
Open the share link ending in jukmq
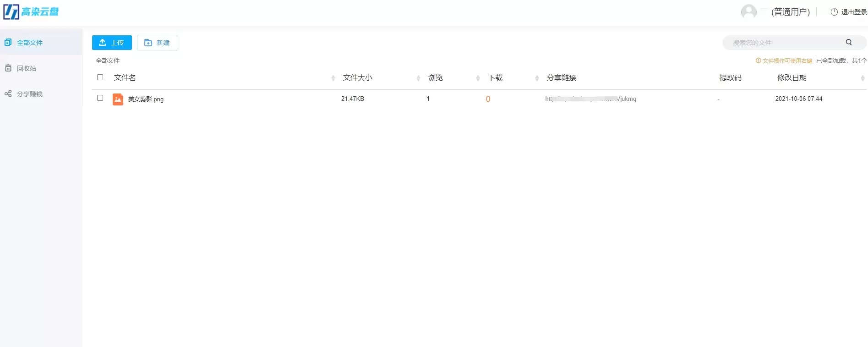590,99
